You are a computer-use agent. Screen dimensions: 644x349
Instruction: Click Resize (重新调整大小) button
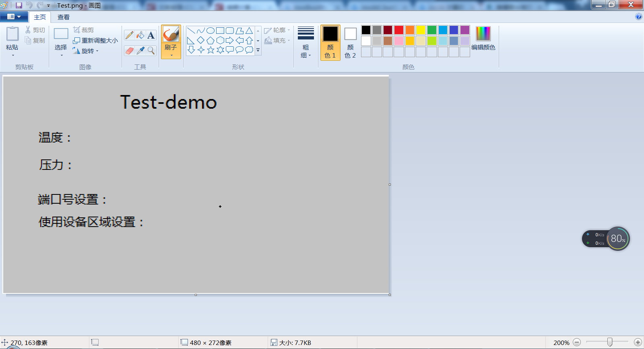click(x=95, y=41)
